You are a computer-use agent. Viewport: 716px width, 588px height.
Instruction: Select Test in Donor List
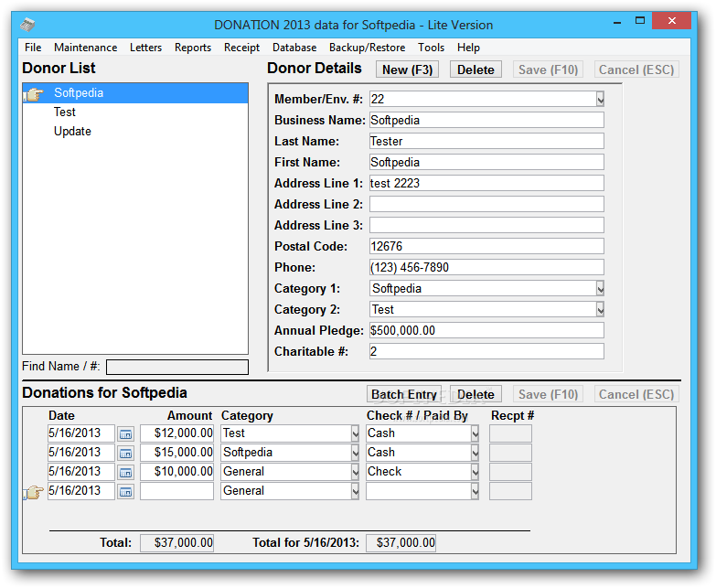(x=135, y=112)
